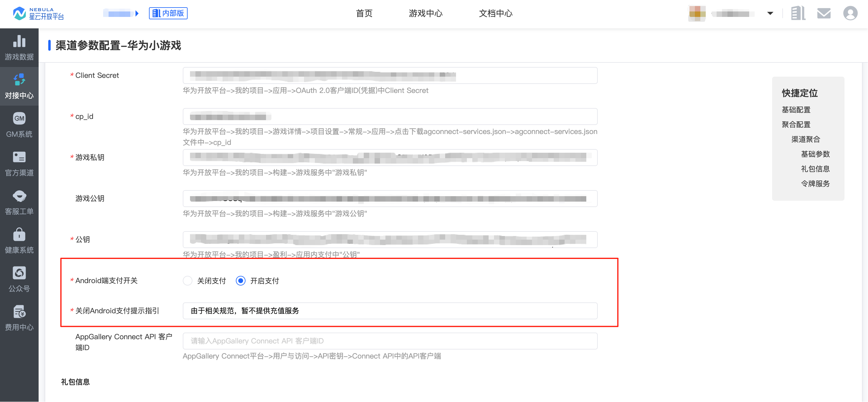Jump to 基础参数 in quick navigation

click(x=815, y=154)
